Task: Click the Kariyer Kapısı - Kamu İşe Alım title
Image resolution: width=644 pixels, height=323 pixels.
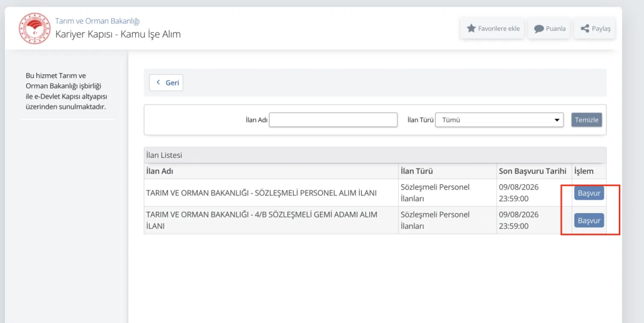Action: click(118, 34)
